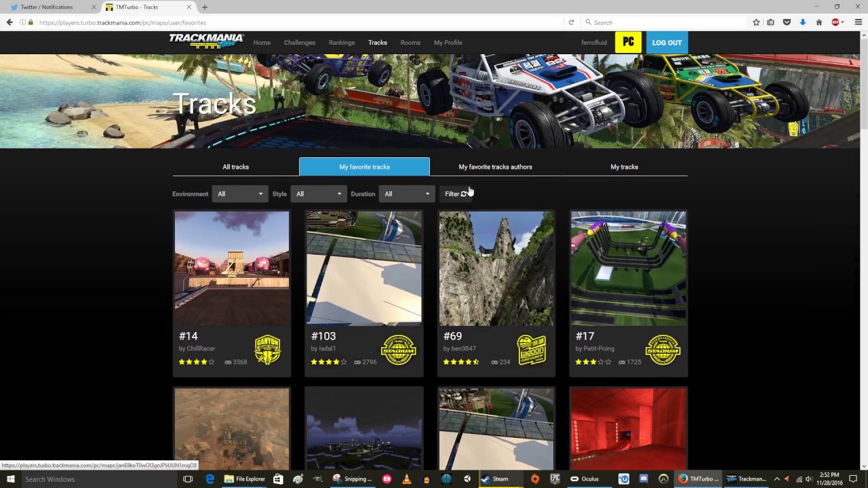Open the Firefox hamburger menu

pos(858,22)
